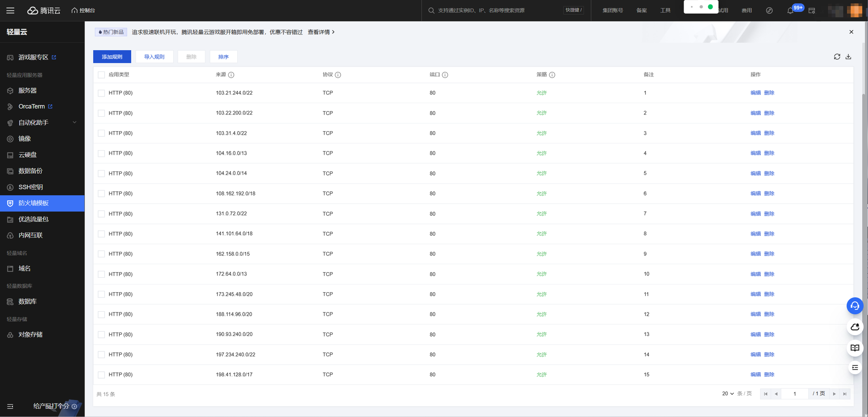Viewport: 868px width, 417px height.
Task: Click the download rules icon
Action: click(848, 57)
